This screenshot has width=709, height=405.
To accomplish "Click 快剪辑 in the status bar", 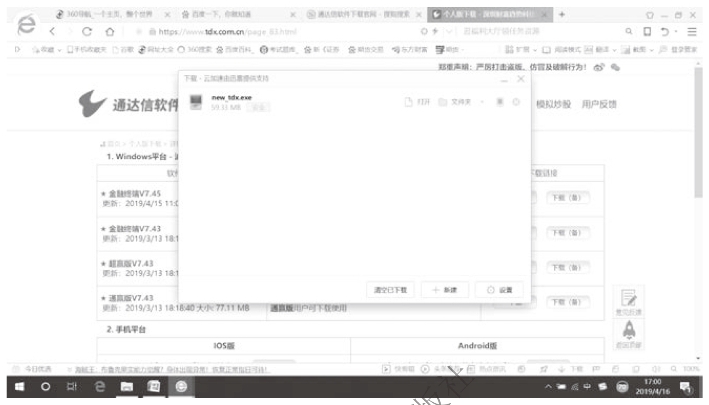I will [398, 369].
